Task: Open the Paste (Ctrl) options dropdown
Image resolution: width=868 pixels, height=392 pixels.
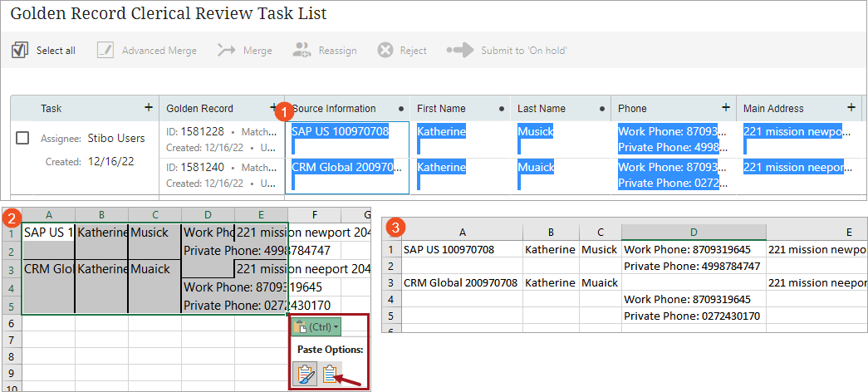Action: [315, 326]
